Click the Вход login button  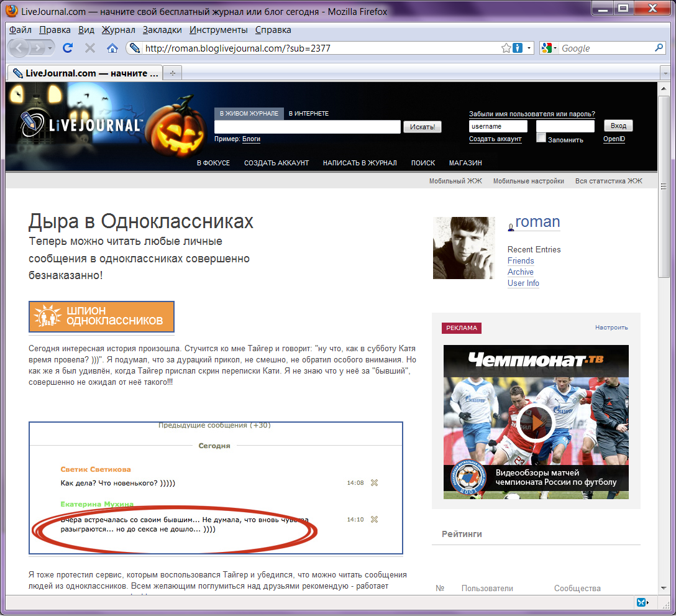tap(618, 126)
